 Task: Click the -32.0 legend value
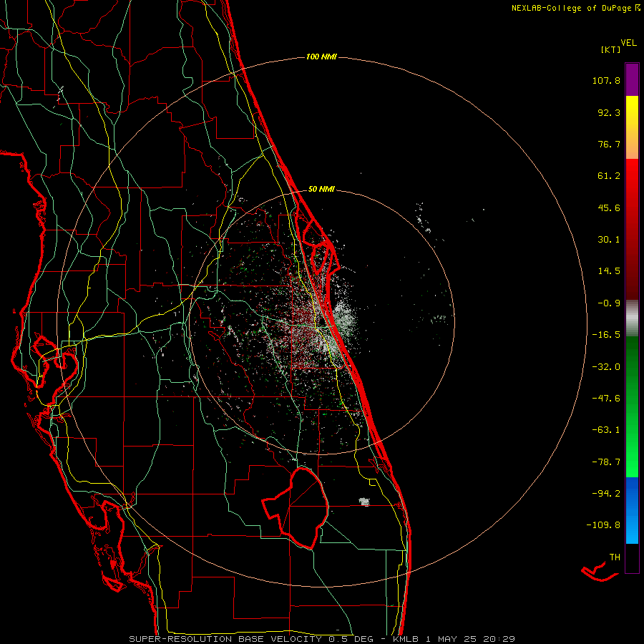(x=606, y=367)
